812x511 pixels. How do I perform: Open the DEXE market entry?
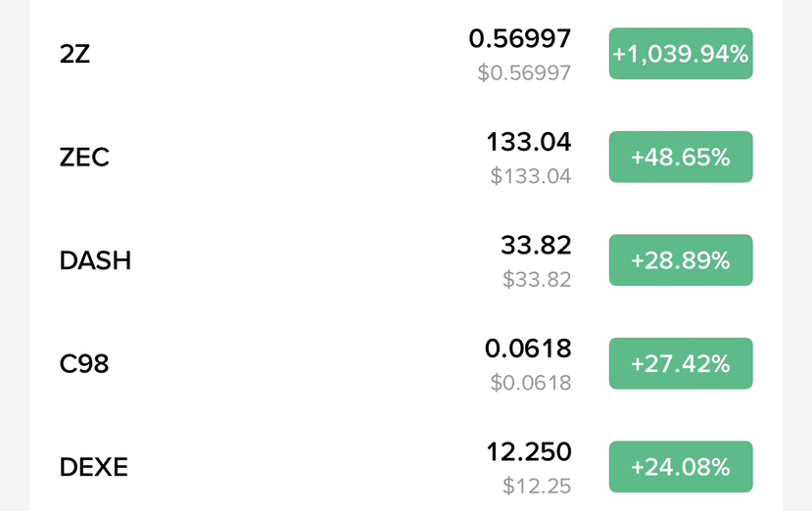click(x=406, y=467)
